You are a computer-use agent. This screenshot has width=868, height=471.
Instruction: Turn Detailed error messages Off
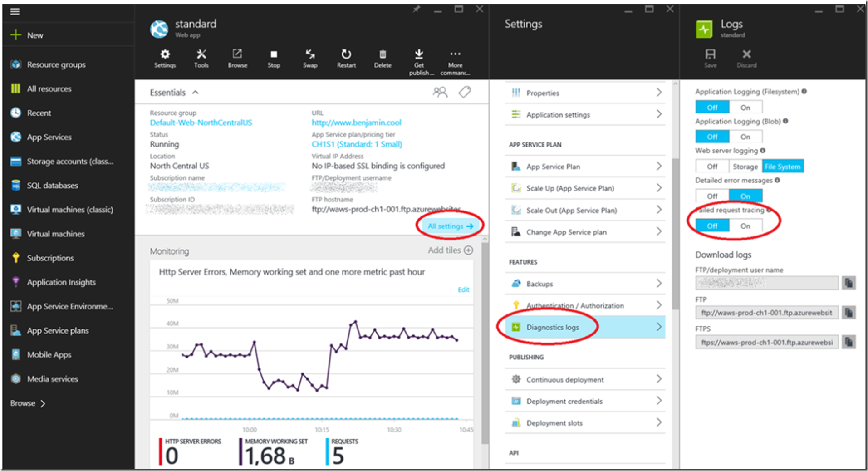(712, 196)
